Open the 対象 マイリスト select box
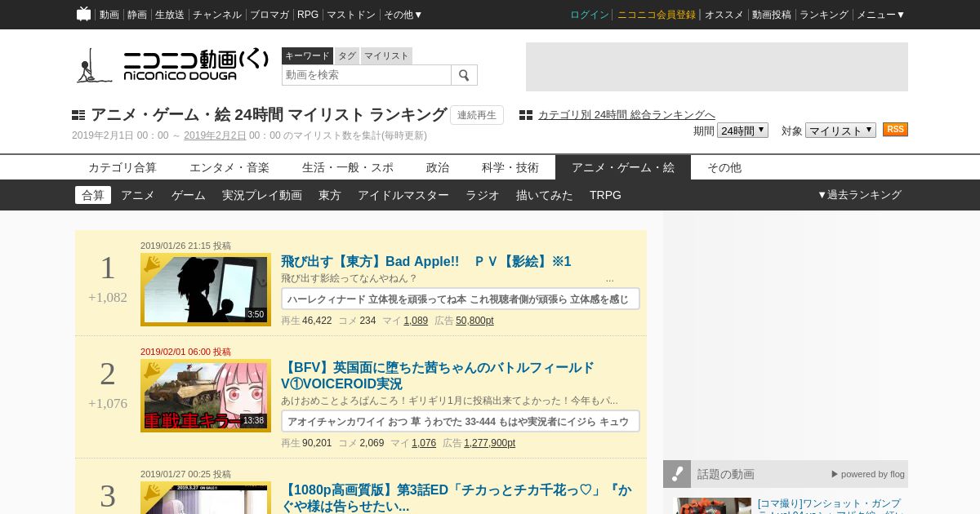Image resolution: width=980 pixels, height=514 pixels. (840, 131)
